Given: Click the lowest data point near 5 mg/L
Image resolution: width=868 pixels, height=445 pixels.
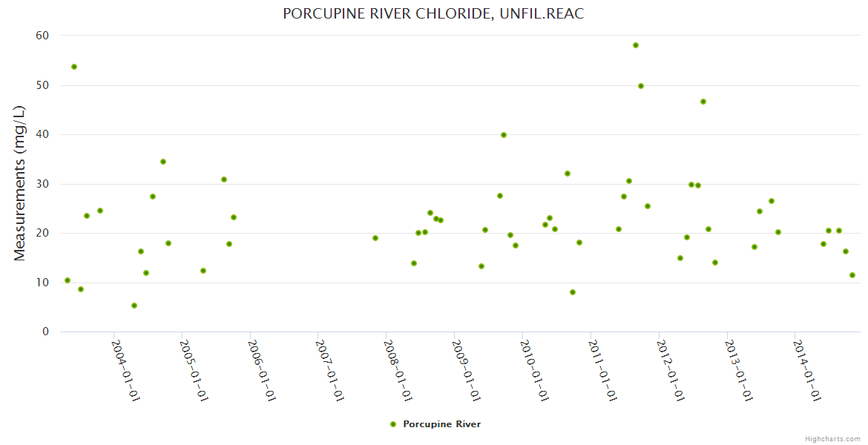Looking at the screenshot, I should [134, 306].
